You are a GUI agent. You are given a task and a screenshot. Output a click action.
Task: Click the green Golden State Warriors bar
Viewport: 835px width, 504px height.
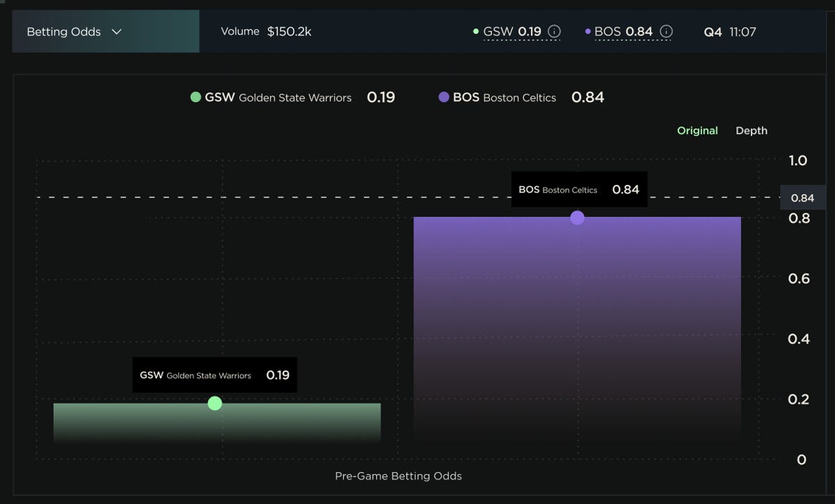pyautogui.click(x=217, y=423)
